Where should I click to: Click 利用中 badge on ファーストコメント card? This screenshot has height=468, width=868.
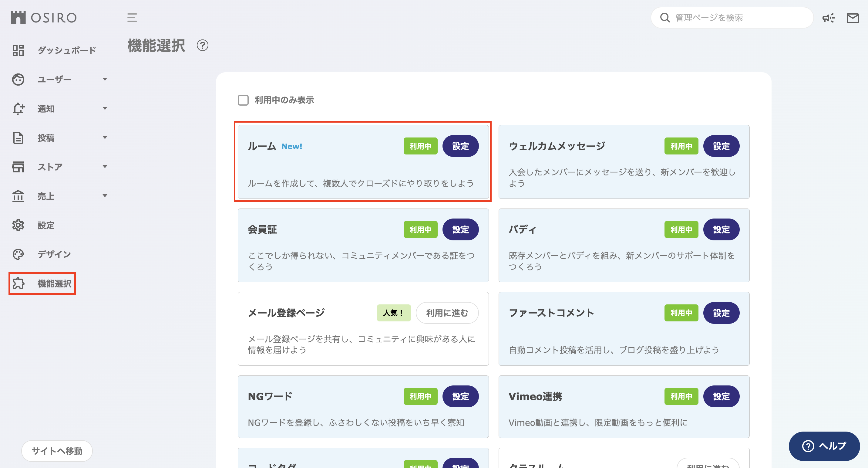[681, 313]
